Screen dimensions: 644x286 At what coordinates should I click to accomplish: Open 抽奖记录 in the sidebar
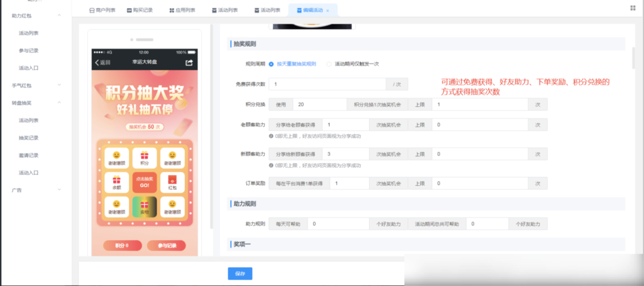point(29,138)
